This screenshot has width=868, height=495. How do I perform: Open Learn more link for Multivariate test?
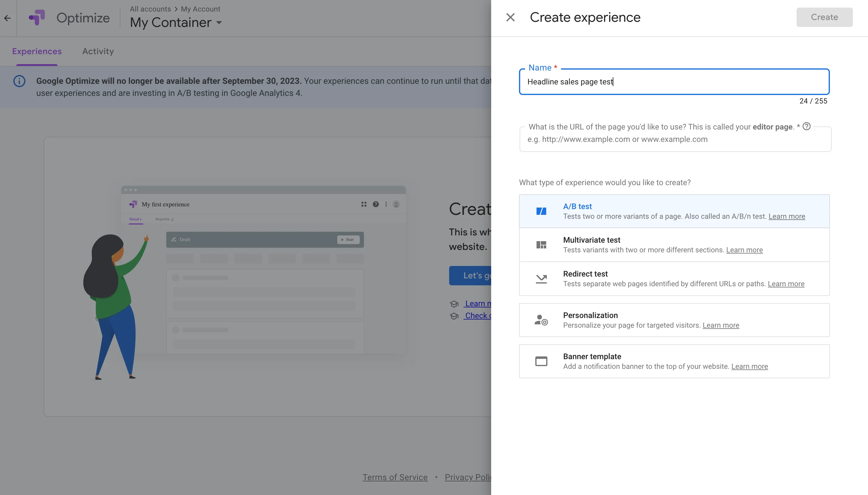(x=744, y=250)
